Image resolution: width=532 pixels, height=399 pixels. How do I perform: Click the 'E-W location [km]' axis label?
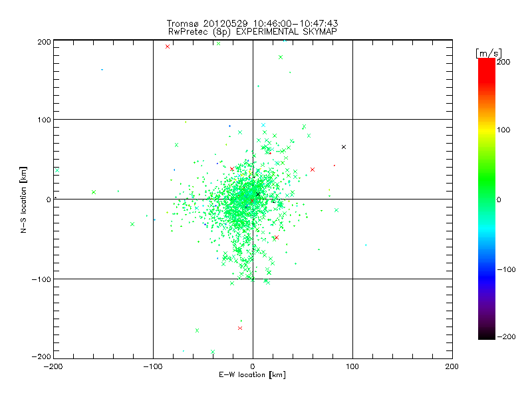point(252,375)
